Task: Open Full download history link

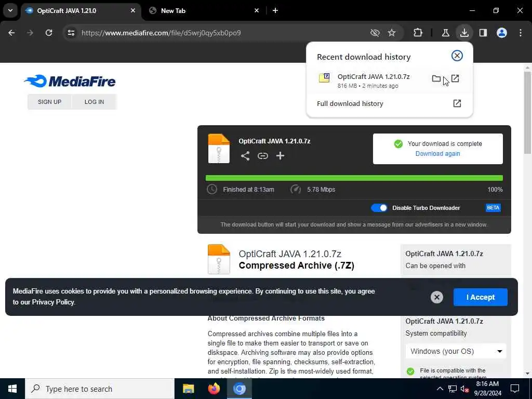Action: [350, 103]
